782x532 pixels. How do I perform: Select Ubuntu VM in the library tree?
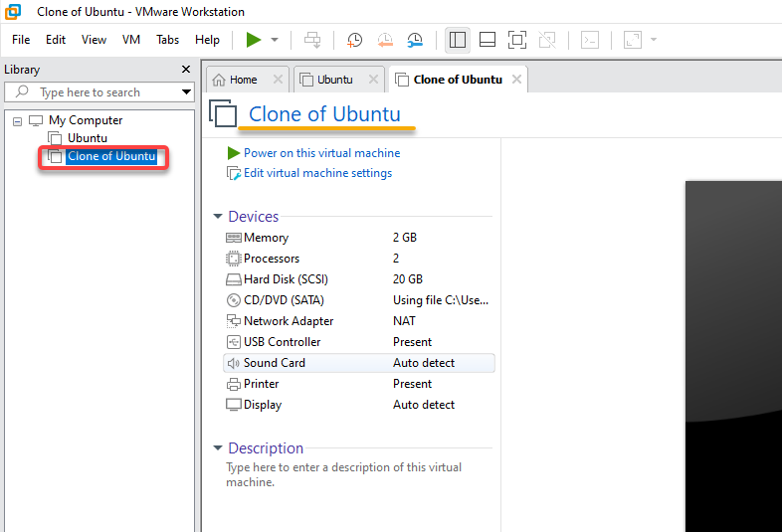tap(88, 138)
